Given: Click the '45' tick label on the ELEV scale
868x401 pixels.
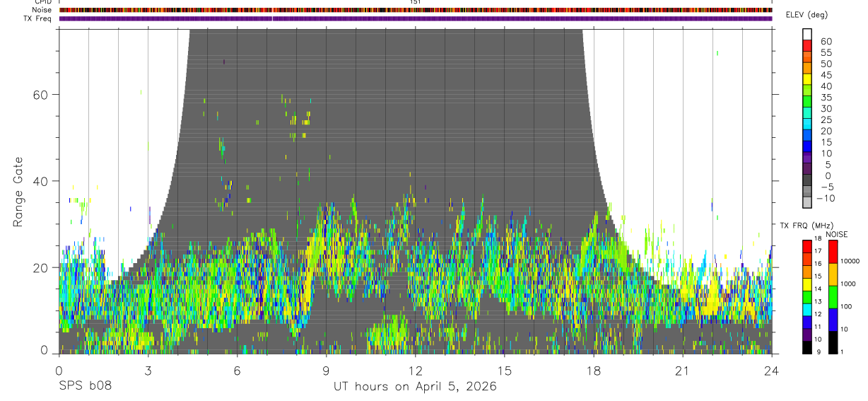Looking at the screenshot, I should (x=826, y=76).
